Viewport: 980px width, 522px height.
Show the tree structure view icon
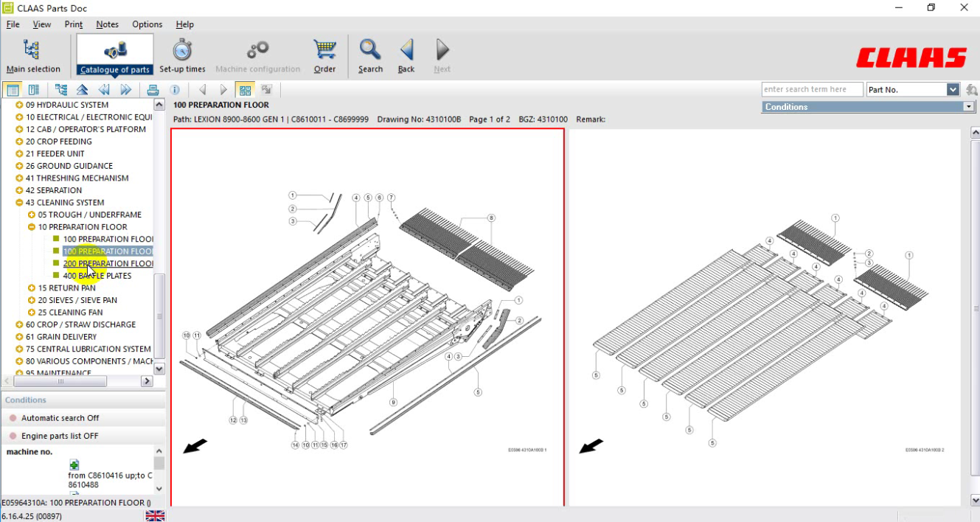[60, 90]
